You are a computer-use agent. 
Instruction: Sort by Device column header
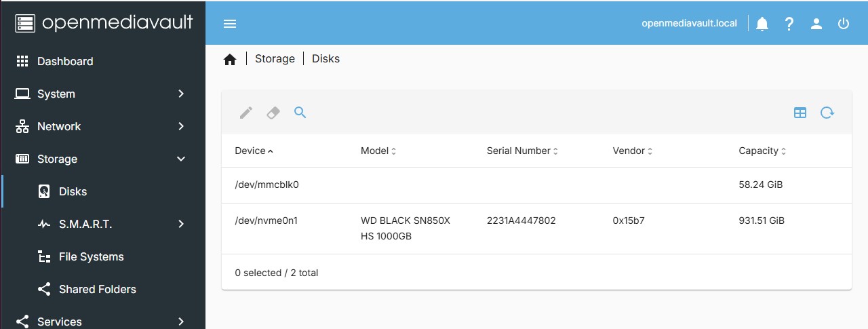[x=254, y=151]
